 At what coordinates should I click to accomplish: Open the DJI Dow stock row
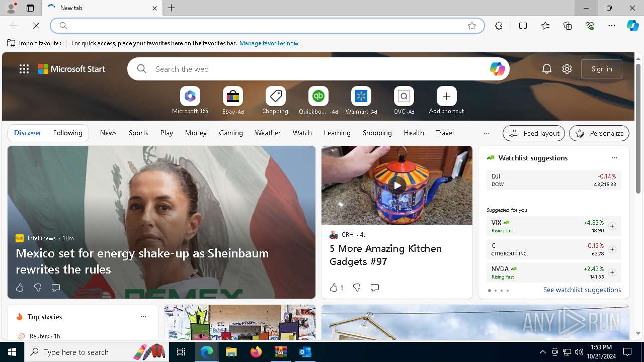click(x=553, y=180)
